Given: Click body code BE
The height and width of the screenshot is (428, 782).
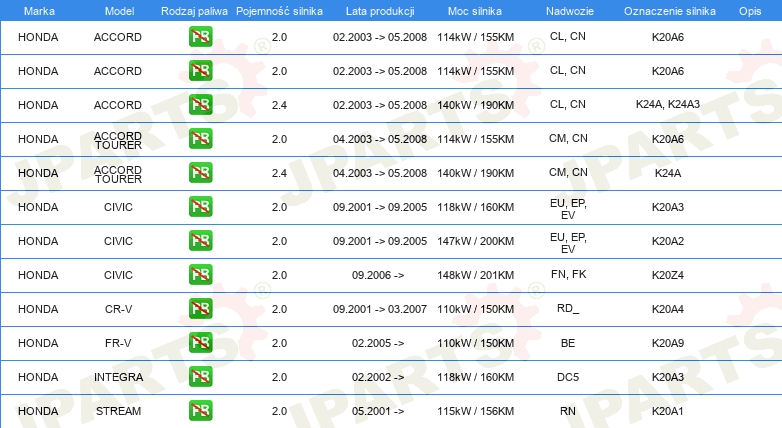Looking at the screenshot, I should 568,343.
